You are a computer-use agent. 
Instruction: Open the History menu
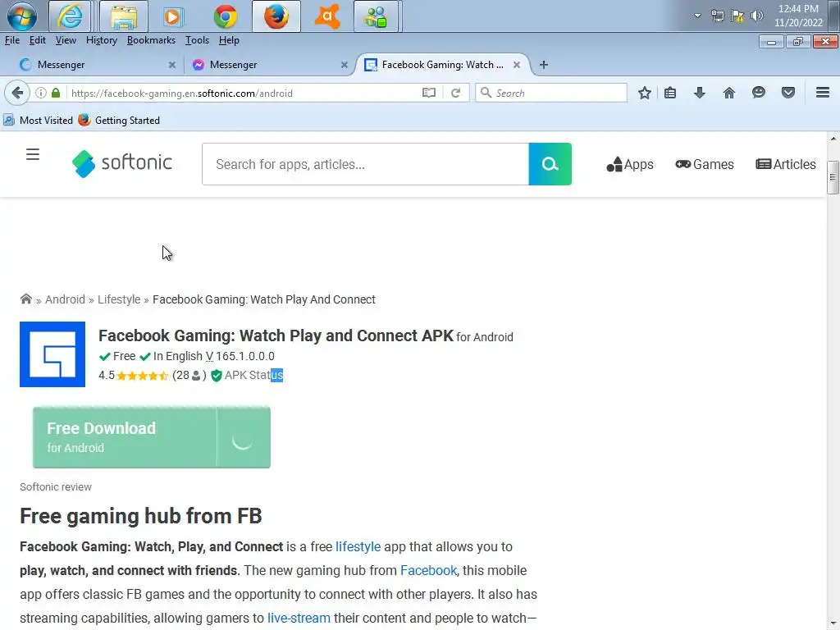click(101, 40)
